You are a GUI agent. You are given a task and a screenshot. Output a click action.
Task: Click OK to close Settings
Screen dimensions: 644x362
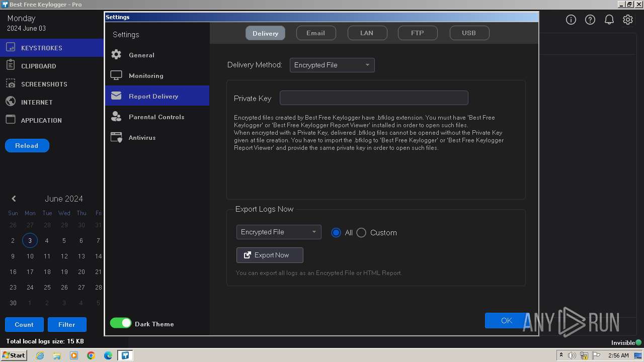point(507,320)
